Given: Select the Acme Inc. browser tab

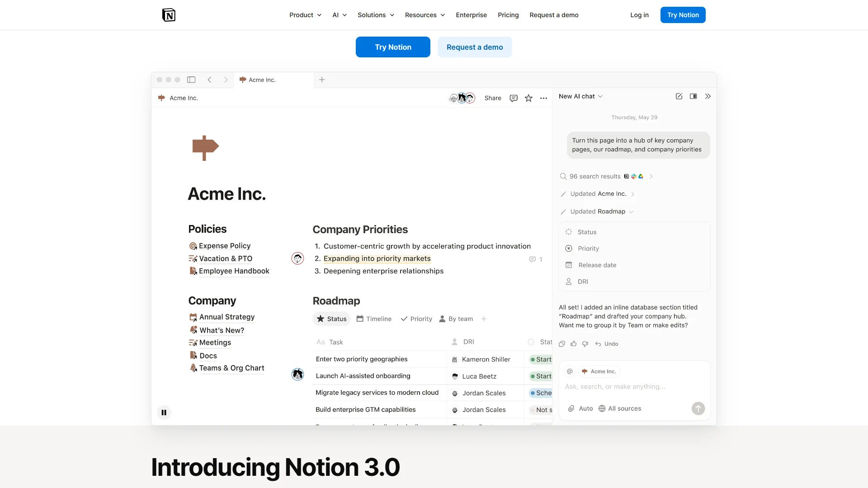Looking at the screenshot, I should tap(274, 80).
